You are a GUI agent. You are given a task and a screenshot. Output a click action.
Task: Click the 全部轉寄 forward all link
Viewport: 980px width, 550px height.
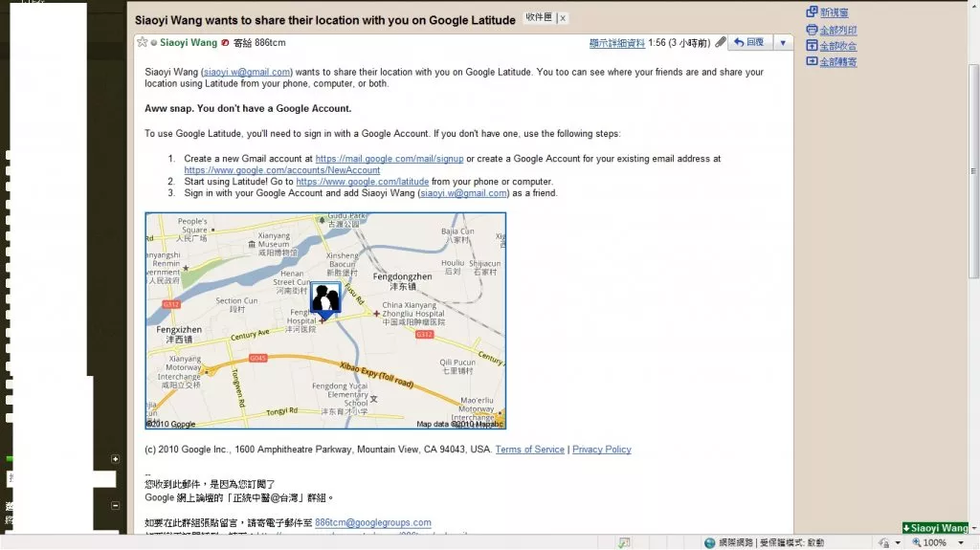point(838,62)
